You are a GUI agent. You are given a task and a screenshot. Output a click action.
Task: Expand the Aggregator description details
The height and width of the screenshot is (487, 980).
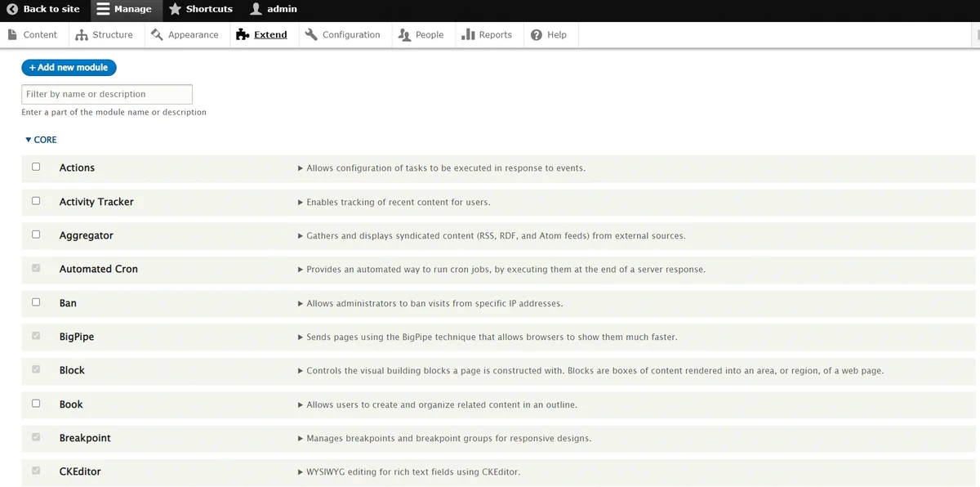(492, 236)
